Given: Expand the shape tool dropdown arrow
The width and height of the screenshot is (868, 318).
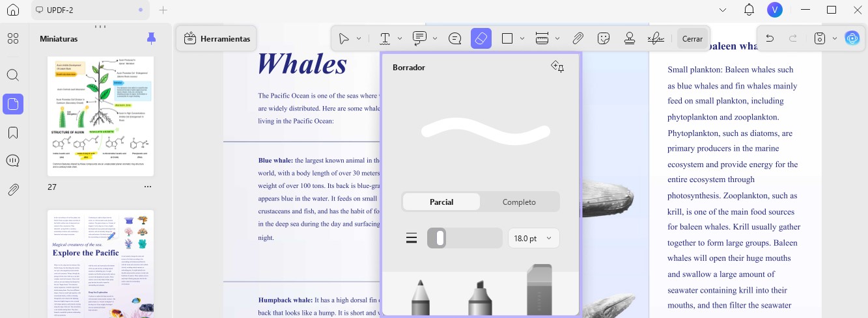Looking at the screenshot, I should coord(522,39).
